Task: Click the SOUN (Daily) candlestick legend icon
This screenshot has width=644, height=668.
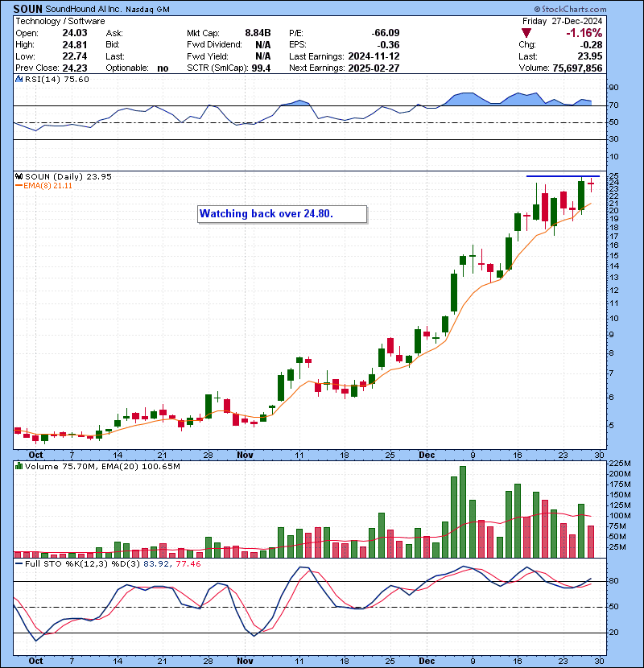Action: click(x=19, y=176)
